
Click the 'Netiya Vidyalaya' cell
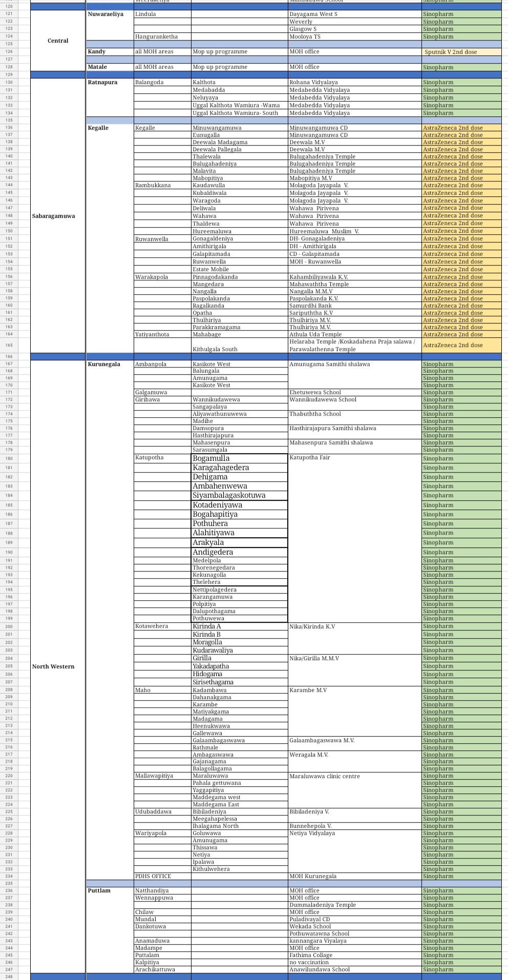354,851
